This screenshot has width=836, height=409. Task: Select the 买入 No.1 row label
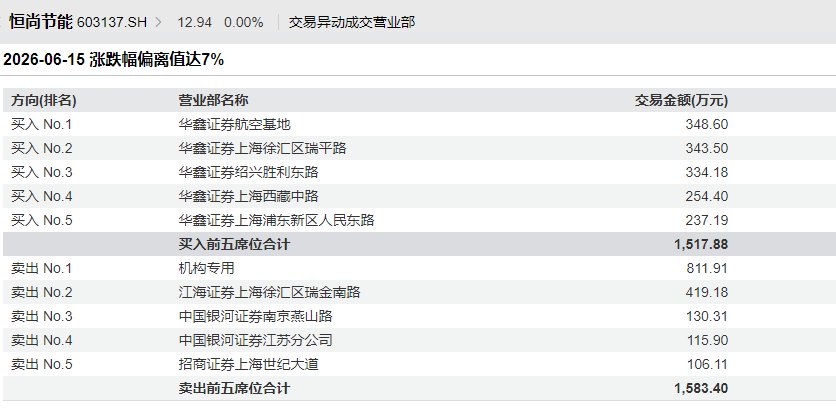pos(42,124)
